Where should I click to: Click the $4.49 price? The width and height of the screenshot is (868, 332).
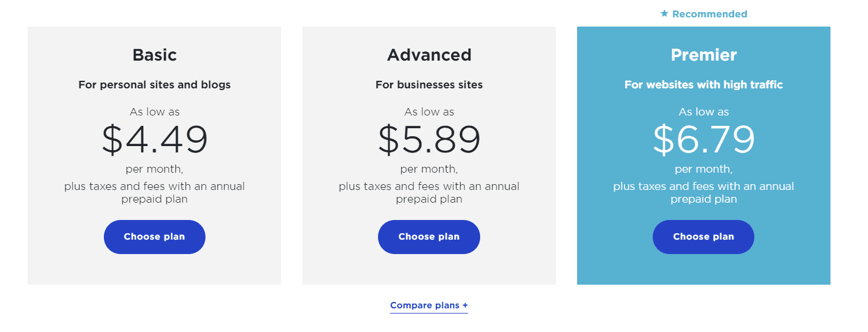coord(154,140)
